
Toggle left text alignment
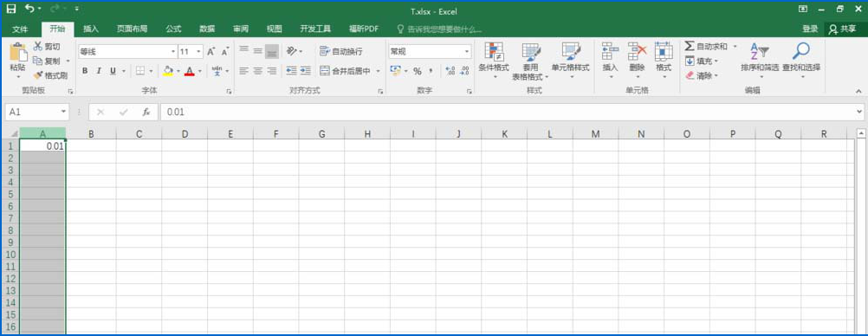243,71
